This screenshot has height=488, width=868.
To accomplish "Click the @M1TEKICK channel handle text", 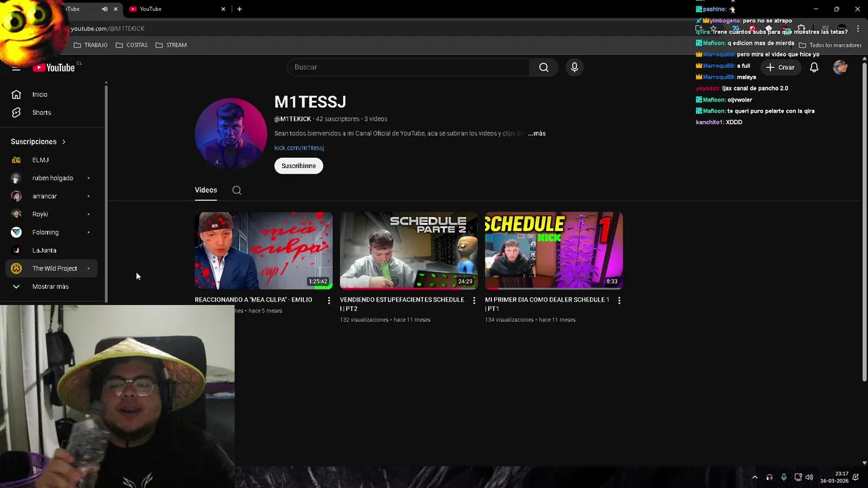I will coord(292,119).
